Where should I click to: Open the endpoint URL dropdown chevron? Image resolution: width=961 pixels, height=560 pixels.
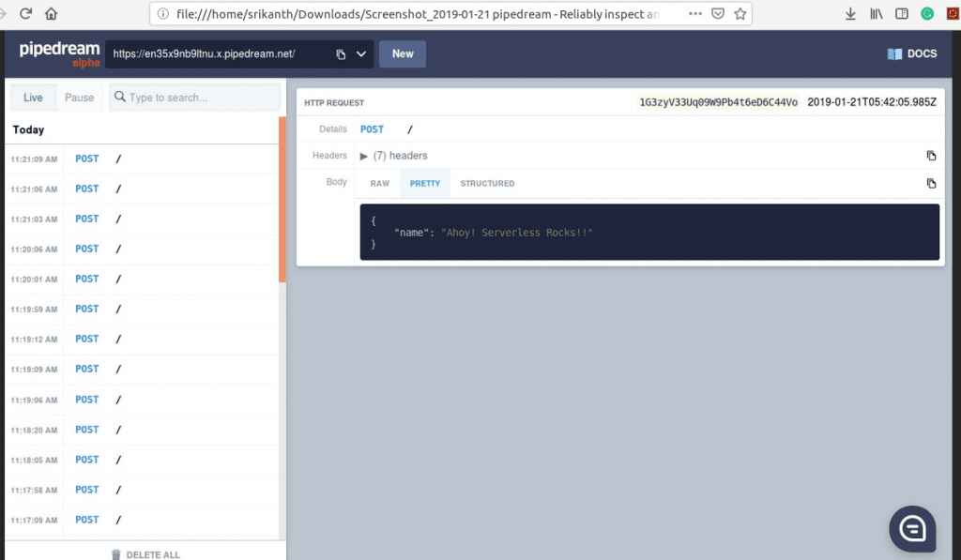[361, 54]
